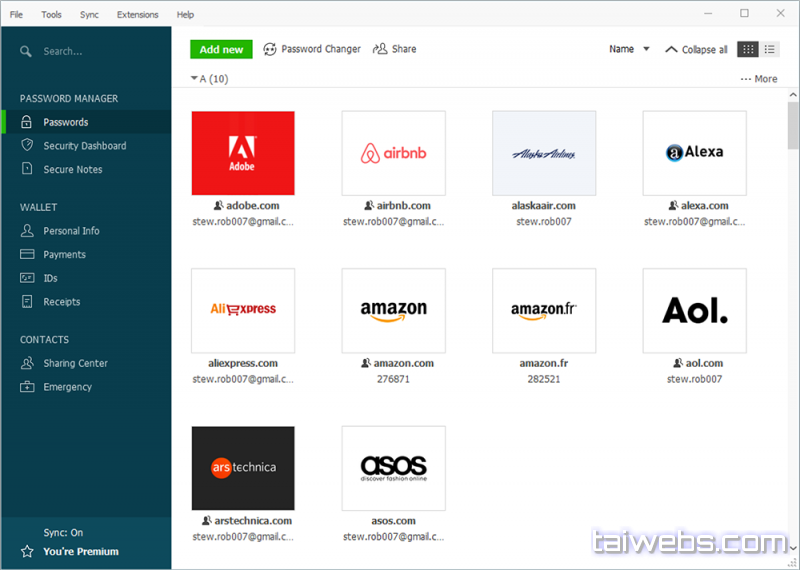Switch to grid view
The image size is (800, 570).
tap(747, 49)
